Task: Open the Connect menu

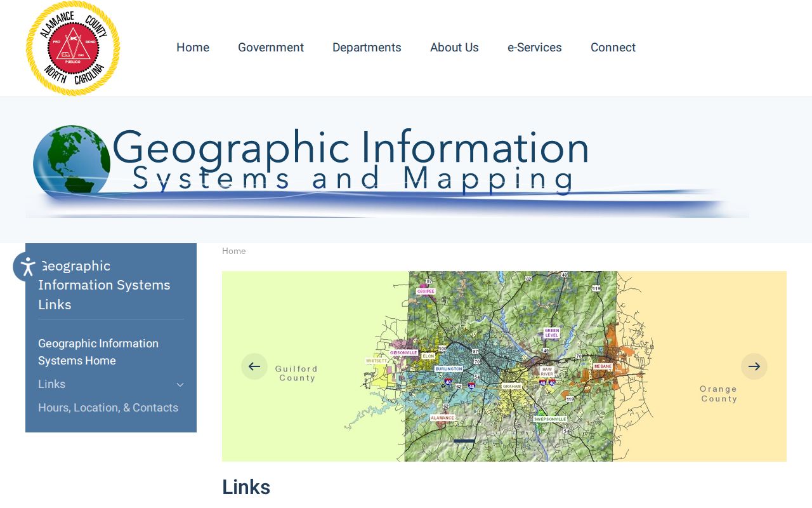Action: pyautogui.click(x=613, y=48)
